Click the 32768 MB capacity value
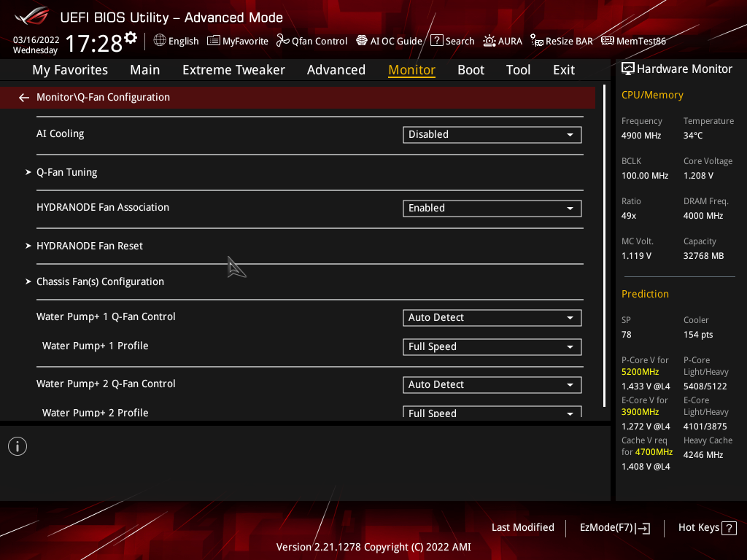This screenshot has height=560, width=747. coord(703,256)
